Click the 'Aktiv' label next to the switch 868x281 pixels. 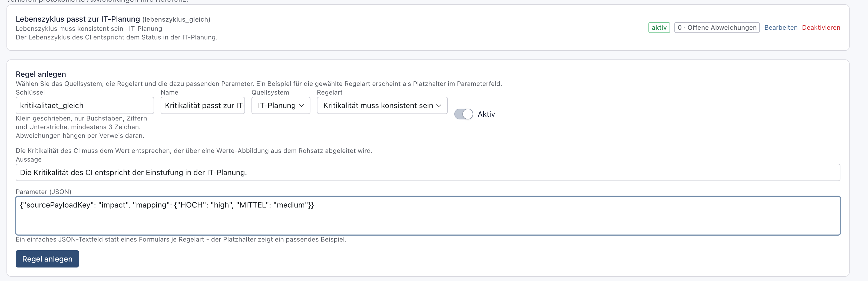(x=486, y=114)
